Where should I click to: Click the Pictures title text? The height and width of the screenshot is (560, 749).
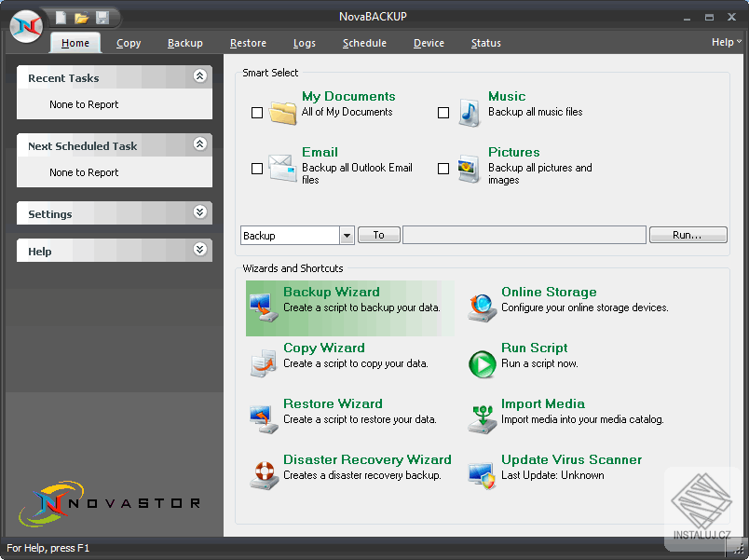pyautogui.click(x=513, y=153)
